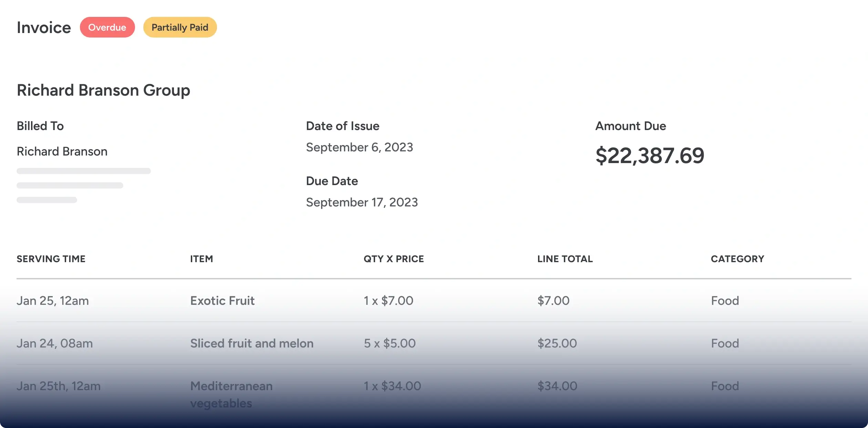Click the Richard Branson billed-to name
Image resolution: width=868 pixels, height=428 pixels.
point(62,151)
